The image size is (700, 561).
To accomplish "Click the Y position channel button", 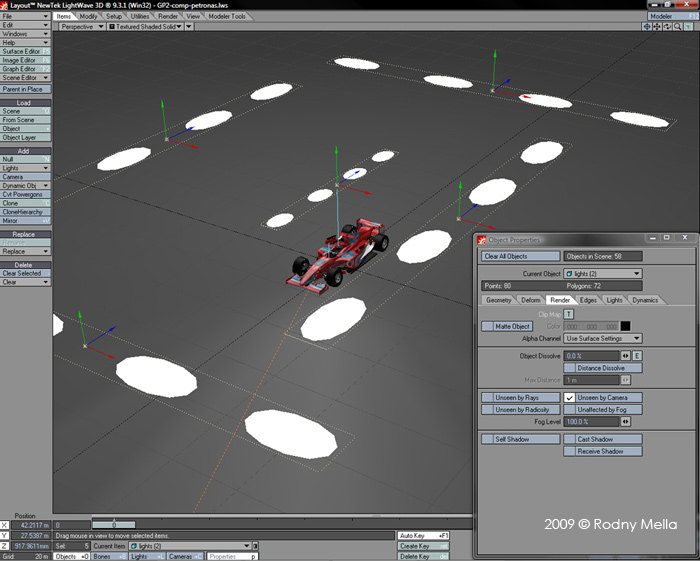I will [x=5, y=535].
